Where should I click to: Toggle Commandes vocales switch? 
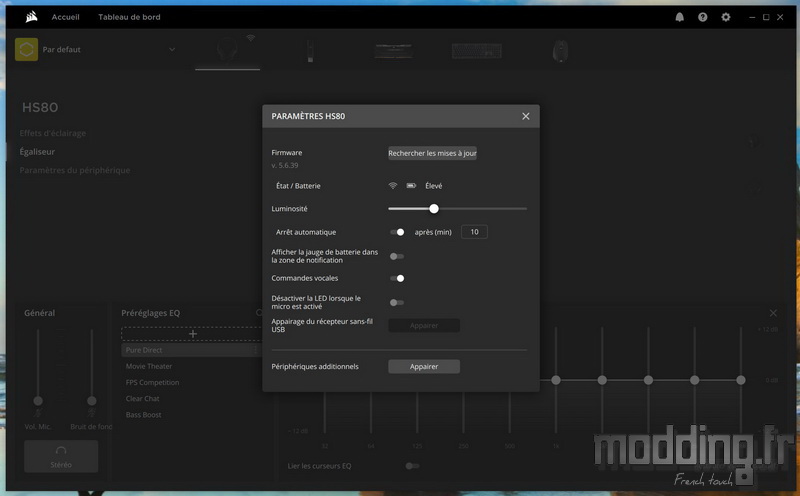coord(397,278)
